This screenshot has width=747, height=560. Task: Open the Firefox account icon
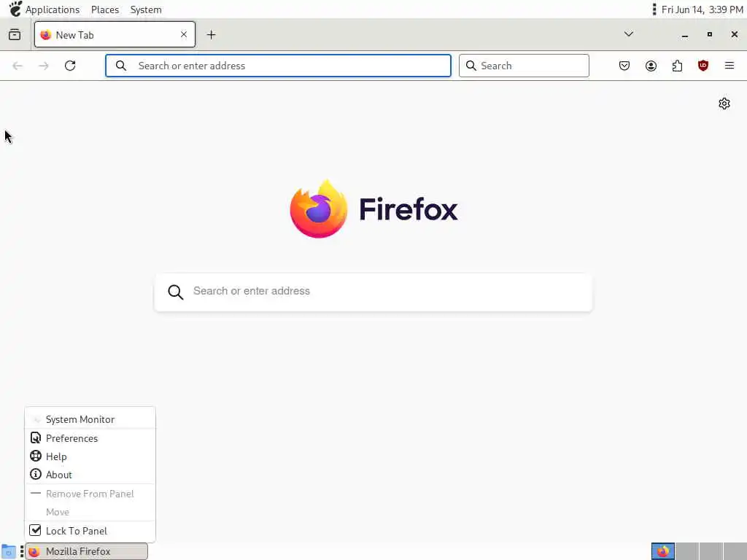pyautogui.click(x=651, y=66)
